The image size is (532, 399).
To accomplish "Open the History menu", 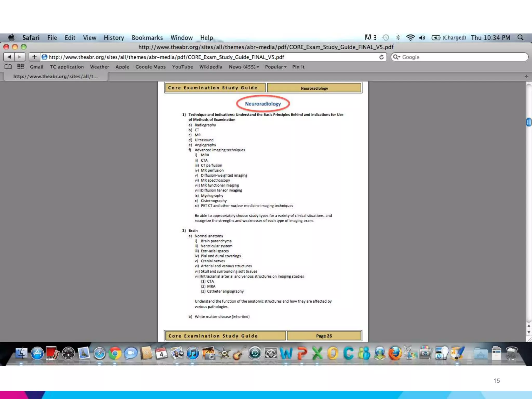I will point(114,38).
